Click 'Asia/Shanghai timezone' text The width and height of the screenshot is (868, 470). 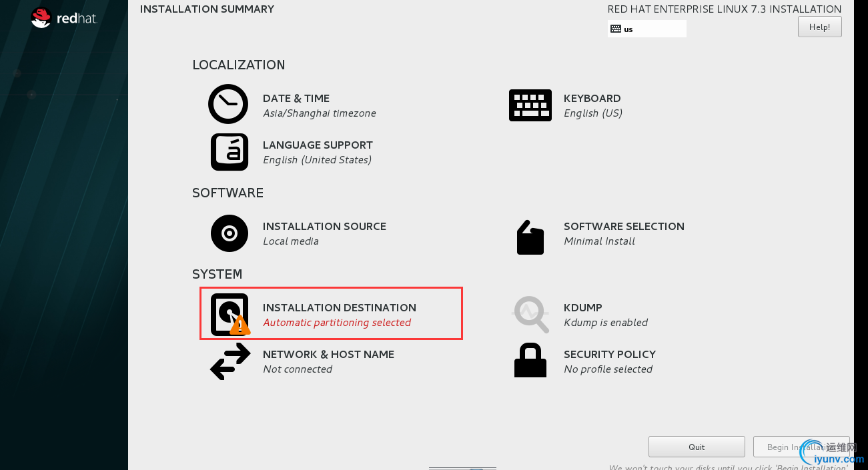[320, 113]
